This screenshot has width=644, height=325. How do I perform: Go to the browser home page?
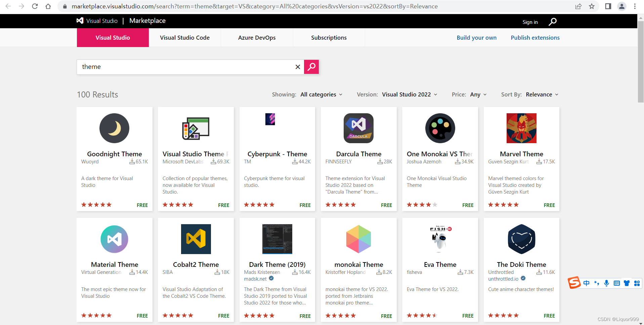(48, 6)
